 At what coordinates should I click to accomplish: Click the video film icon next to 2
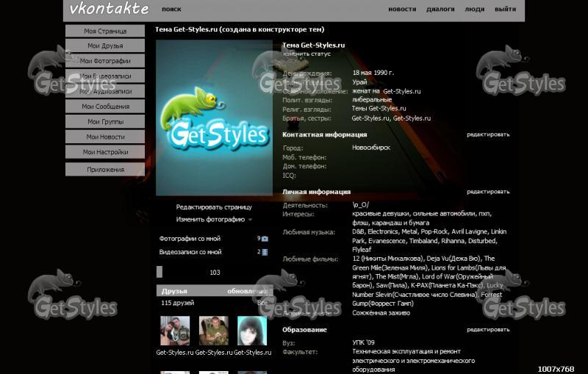pyautogui.click(x=265, y=252)
